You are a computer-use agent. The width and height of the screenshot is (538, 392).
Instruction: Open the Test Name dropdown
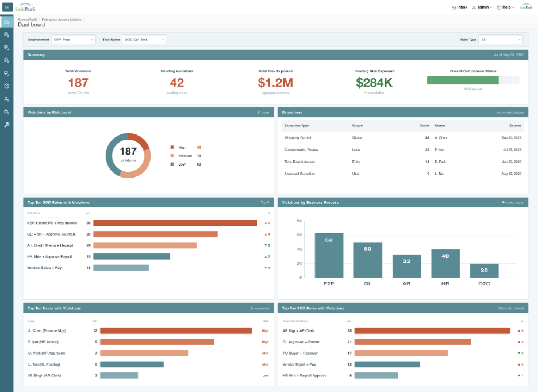(x=144, y=40)
